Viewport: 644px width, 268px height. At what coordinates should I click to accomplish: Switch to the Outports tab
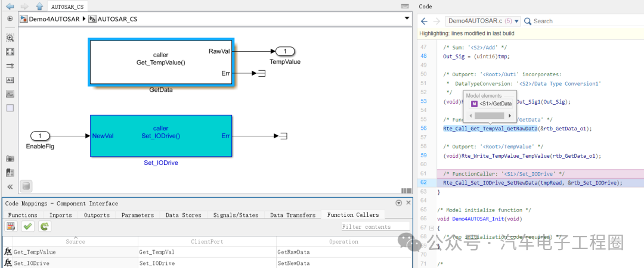click(x=97, y=215)
